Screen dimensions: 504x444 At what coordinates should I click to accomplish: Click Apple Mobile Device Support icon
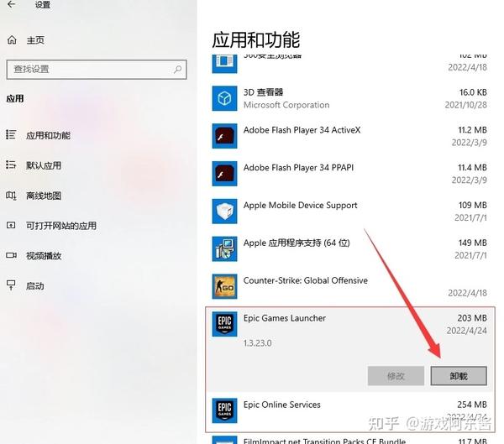coord(224,211)
